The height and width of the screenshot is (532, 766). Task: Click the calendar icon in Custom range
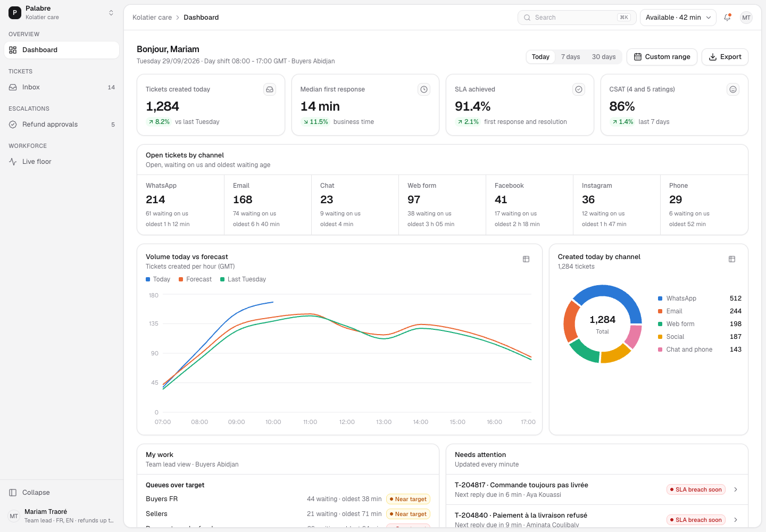(x=638, y=57)
